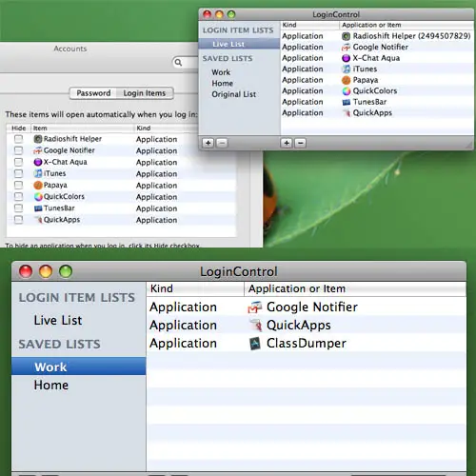
Task: Click TunesBar icon in Accounts list
Action: pyautogui.click(x=38, y=208)
